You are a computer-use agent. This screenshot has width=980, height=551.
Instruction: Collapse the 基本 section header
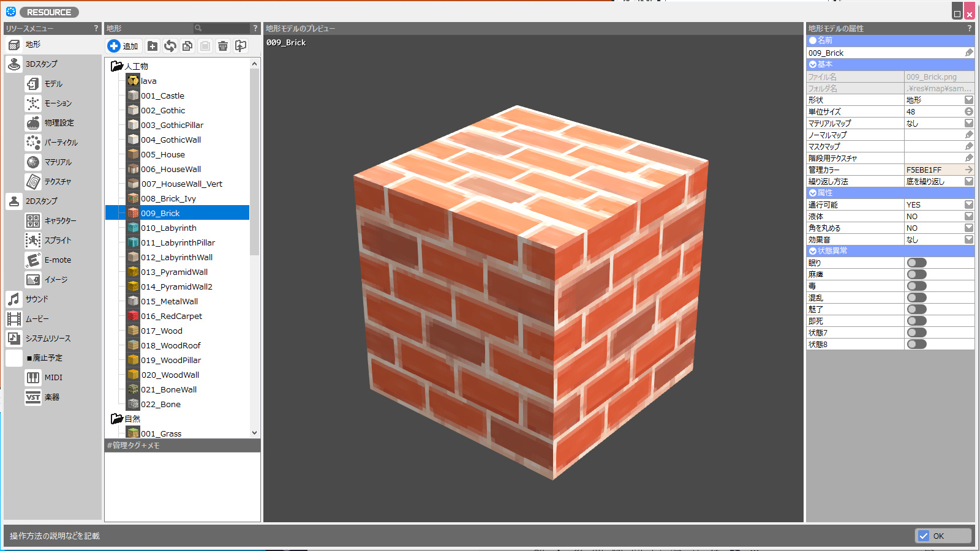click(813, 64)
